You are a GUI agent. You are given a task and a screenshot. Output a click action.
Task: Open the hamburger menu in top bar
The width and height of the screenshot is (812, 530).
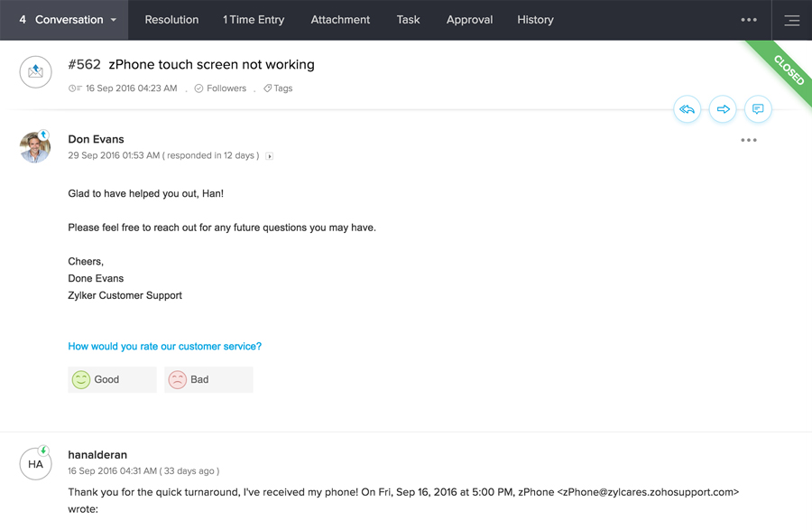point(791,20)
